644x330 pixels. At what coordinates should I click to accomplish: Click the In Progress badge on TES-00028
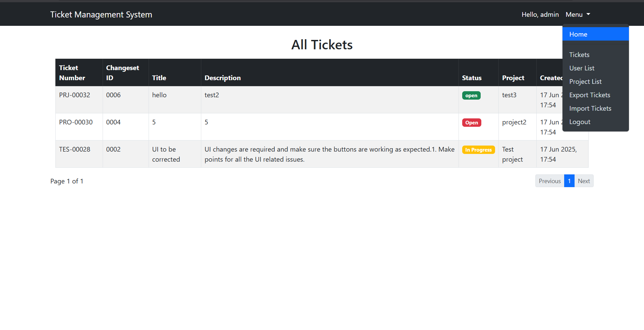coord(478,150)
